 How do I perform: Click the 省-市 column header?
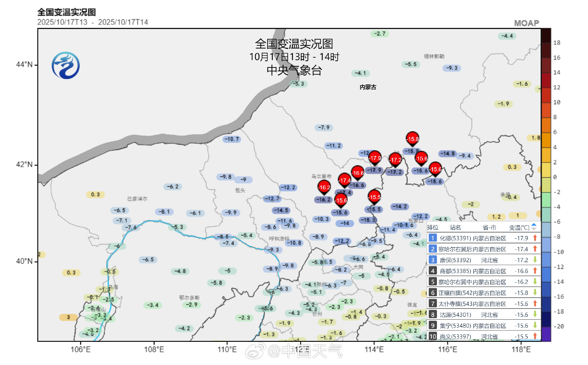pos(489,227)
